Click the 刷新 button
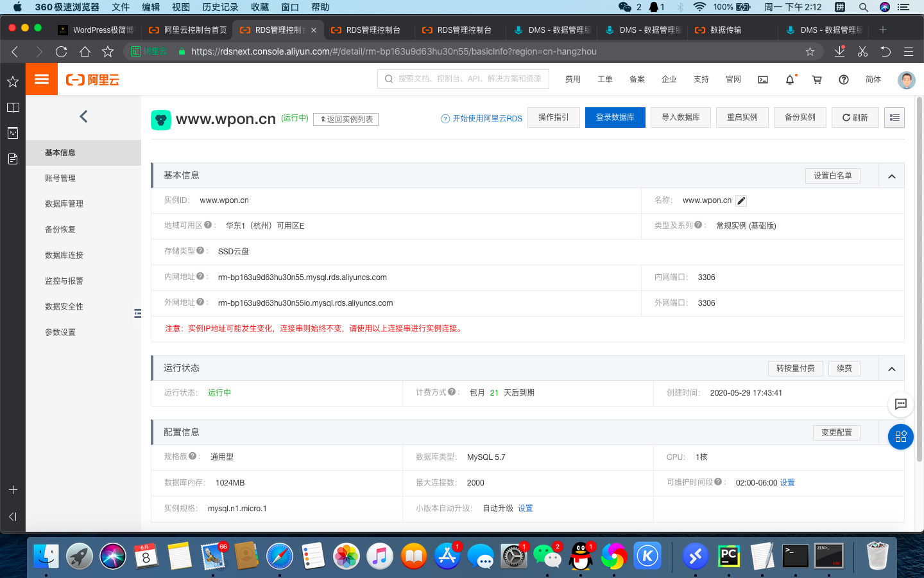Screen dimensions: 924x578 (x=855, y=118)
